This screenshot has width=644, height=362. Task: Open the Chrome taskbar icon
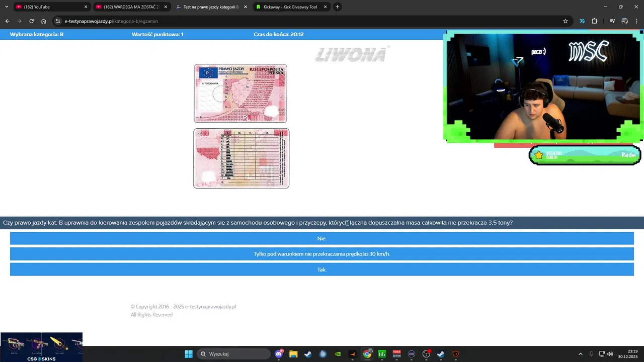367,354
